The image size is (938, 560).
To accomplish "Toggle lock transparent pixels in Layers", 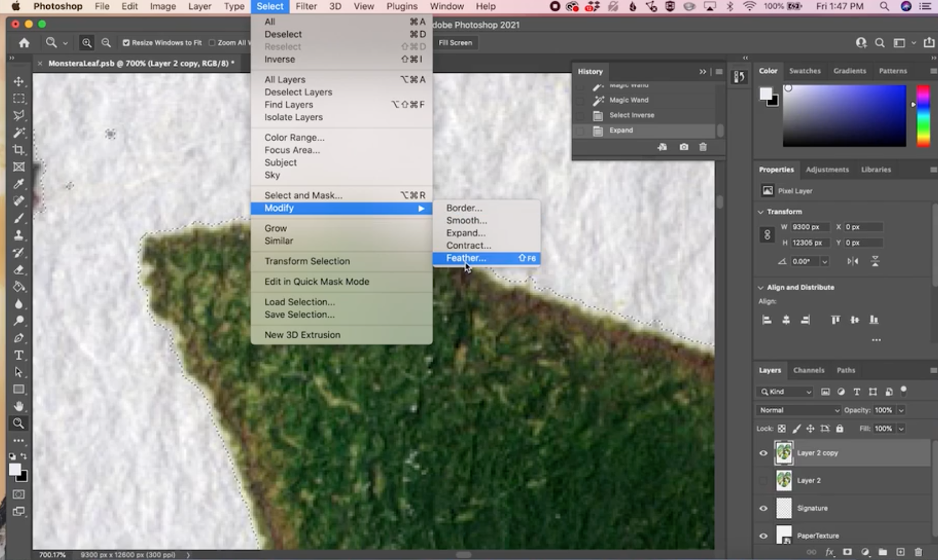I will click(781, 428).
